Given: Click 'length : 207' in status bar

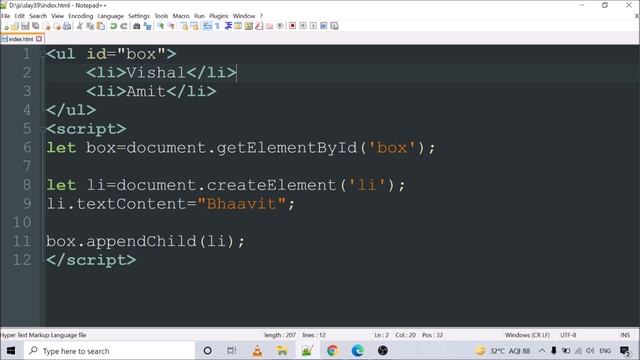Looking at the screenshot, I should [x=280, y=335].
